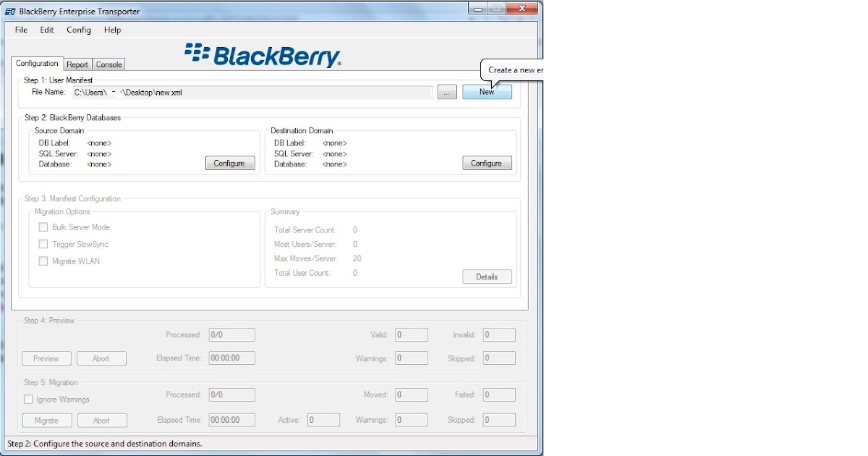
Task: Configure the Destination Domain database
Action: click(x=487, y=163)
